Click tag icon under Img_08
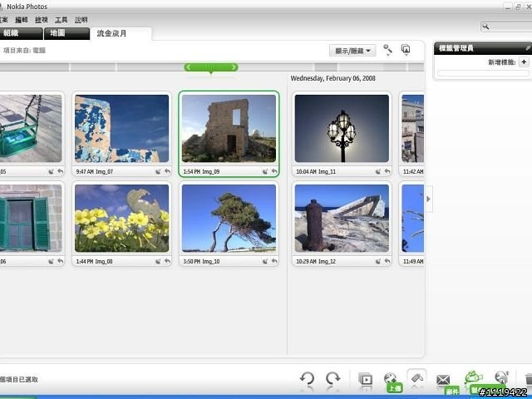 tap(158, 261)
